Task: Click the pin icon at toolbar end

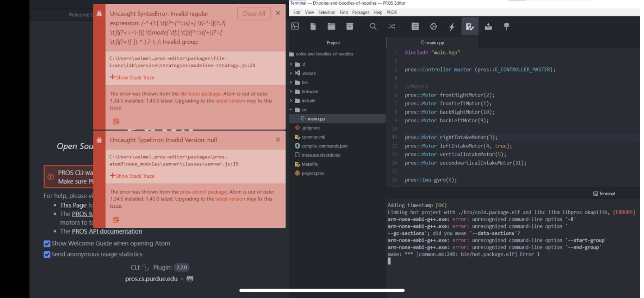Action: (x=506, y=26)
